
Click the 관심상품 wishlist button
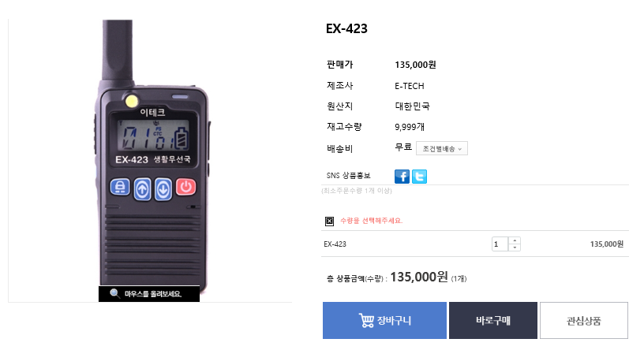[x=584, y=321]
